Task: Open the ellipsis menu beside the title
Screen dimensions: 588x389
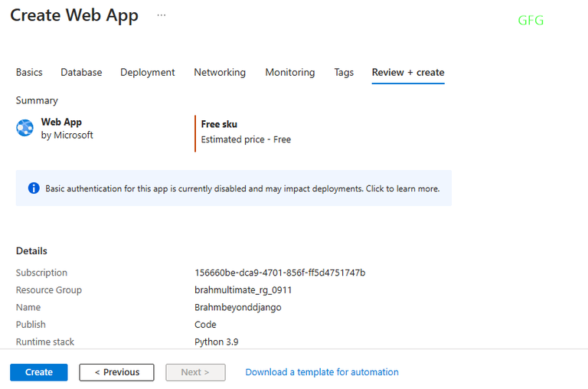Action: [161, 15]
